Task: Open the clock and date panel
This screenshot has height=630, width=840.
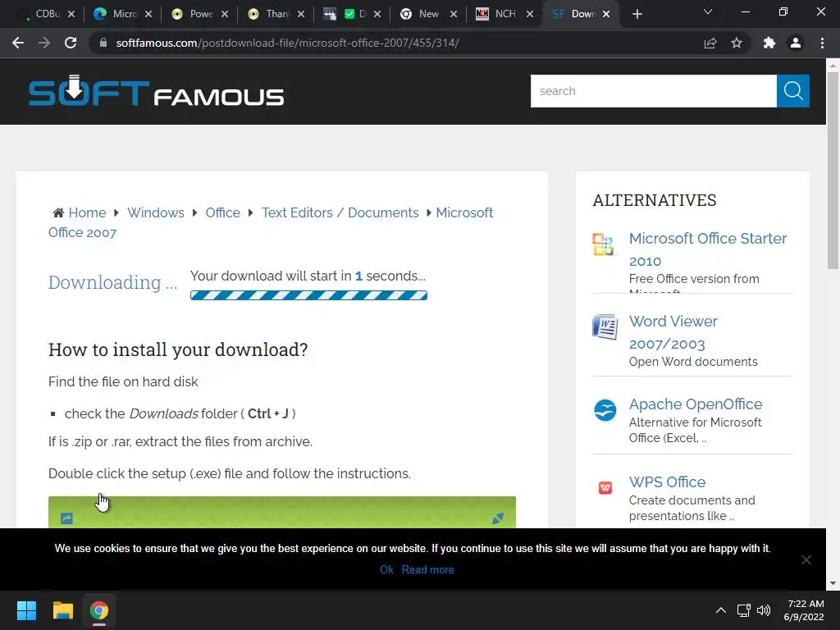Action: tap(804, 610)
